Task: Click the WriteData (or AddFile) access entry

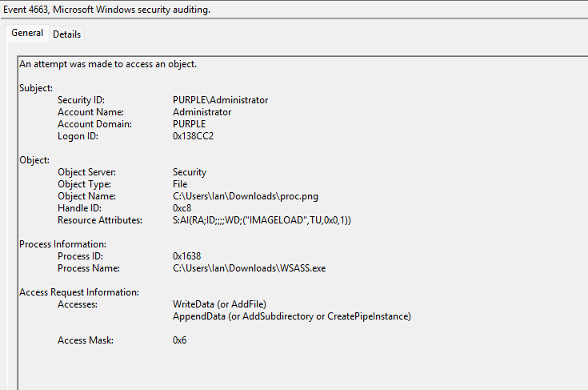Action: coord(219,304)
